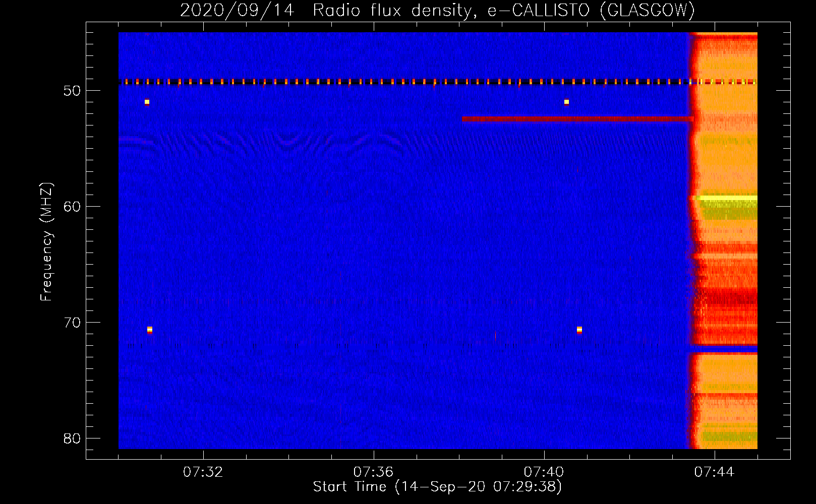Click the plot title '2020/09/14 Radio flux density, e-CALLISTO (GLASGOW)'
This screenshot has height=504, width=816.
click(x=437, y=10)
